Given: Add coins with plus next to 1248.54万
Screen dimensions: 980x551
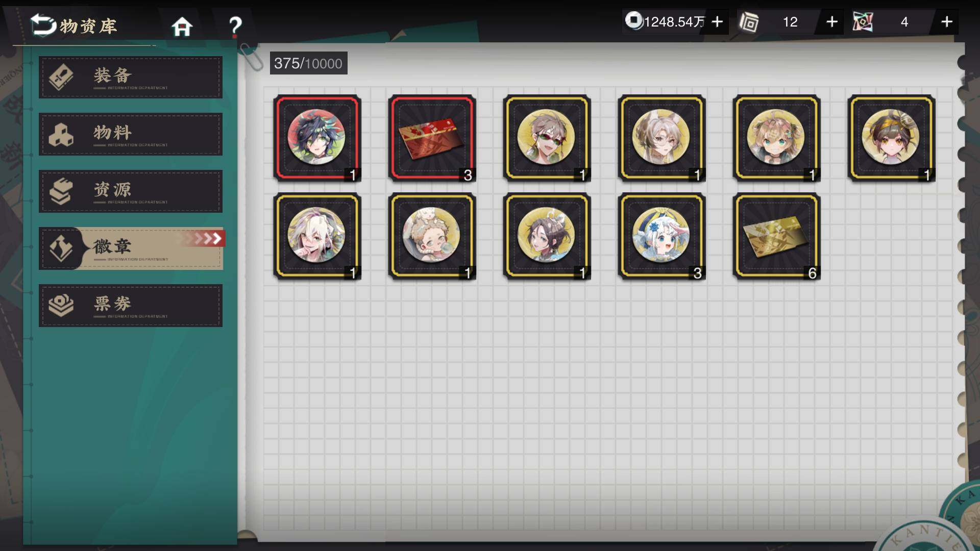Looking at the screenshot, I should point(717,22).
